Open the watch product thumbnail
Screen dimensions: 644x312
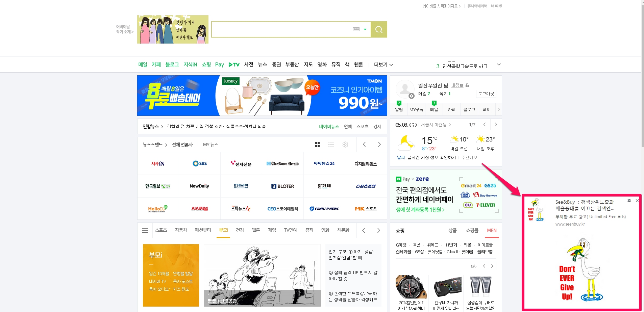pyautogui.click(x=411, y=287)
